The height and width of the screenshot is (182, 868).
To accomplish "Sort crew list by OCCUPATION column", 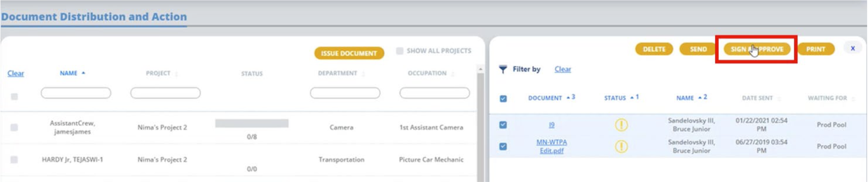I will (431, 73).
